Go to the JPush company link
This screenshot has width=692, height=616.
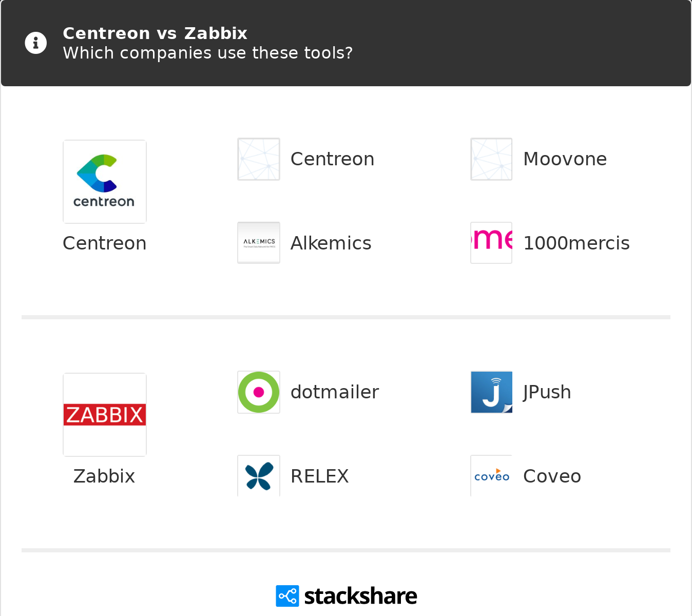[547, 392]
